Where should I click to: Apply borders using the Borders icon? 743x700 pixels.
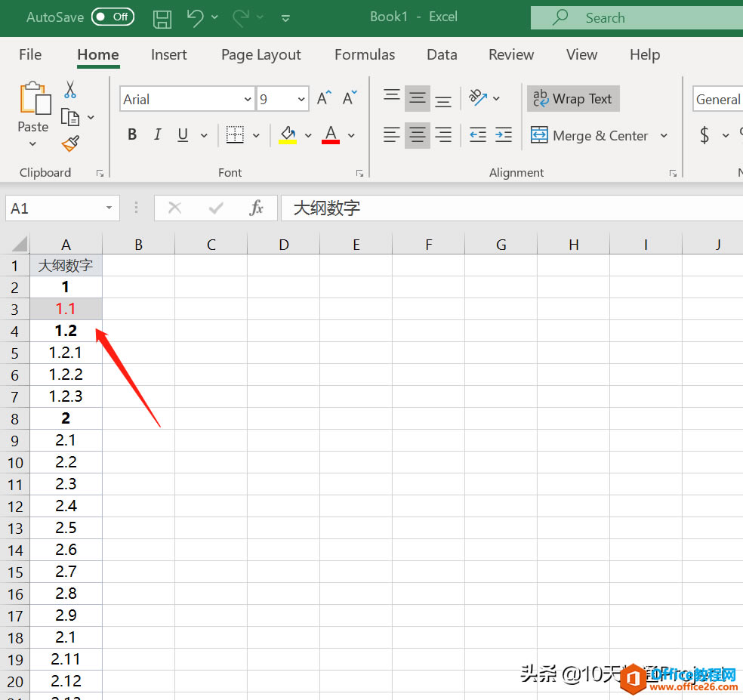point(235,135)
